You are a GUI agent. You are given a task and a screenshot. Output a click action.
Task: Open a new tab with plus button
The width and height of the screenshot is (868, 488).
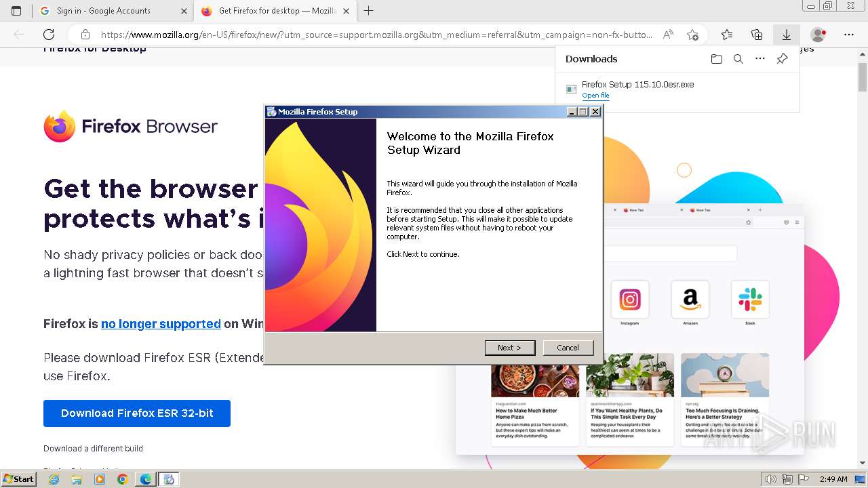(x=368, y=11)
